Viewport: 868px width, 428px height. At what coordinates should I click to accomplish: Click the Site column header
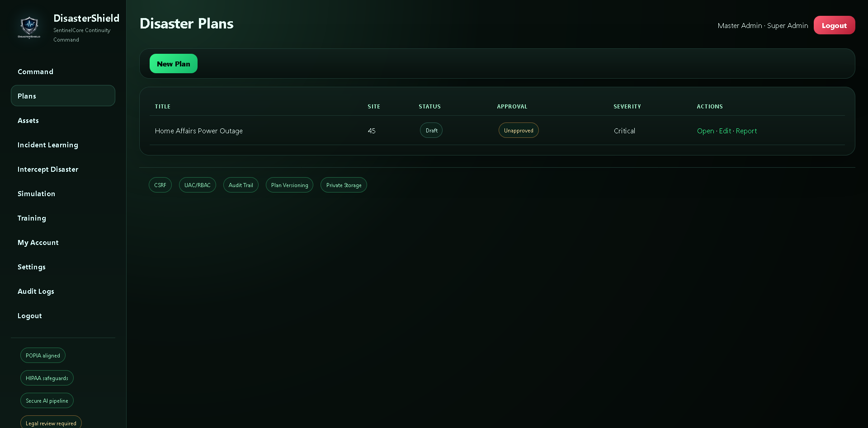374,107
